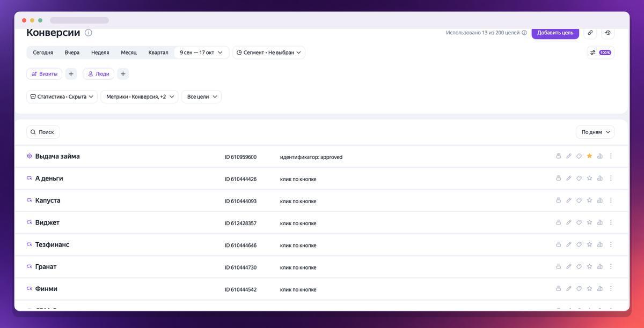Viewport: 644px width, 328px height.
Task: Click info icon next to 'Использовано 13 из 200 целей'
Action: point(524,33)
